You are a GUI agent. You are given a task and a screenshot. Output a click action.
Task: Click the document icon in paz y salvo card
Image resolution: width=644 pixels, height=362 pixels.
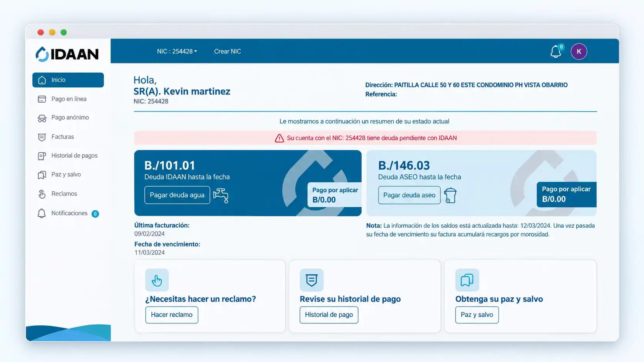pos(467,280)
